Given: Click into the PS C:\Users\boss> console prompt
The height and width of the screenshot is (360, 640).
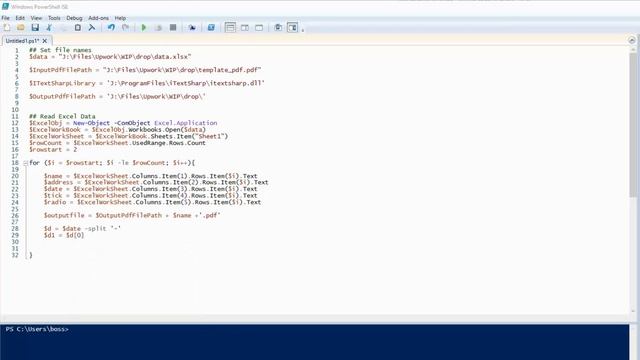Looking at the screenshot, I should (x=38, y=329).
